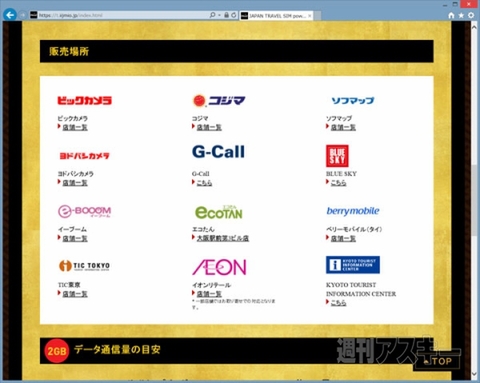Viewport: 480px width, 383px height.
Task: Click the ソフマップ blue logo
Action: [x=353, y=100]
